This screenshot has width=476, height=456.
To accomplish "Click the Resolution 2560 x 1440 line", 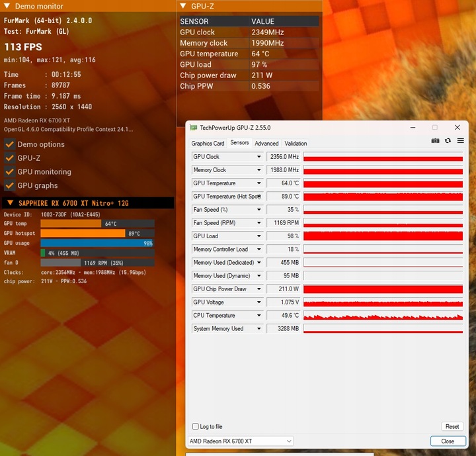I will [x=48, y=107].
